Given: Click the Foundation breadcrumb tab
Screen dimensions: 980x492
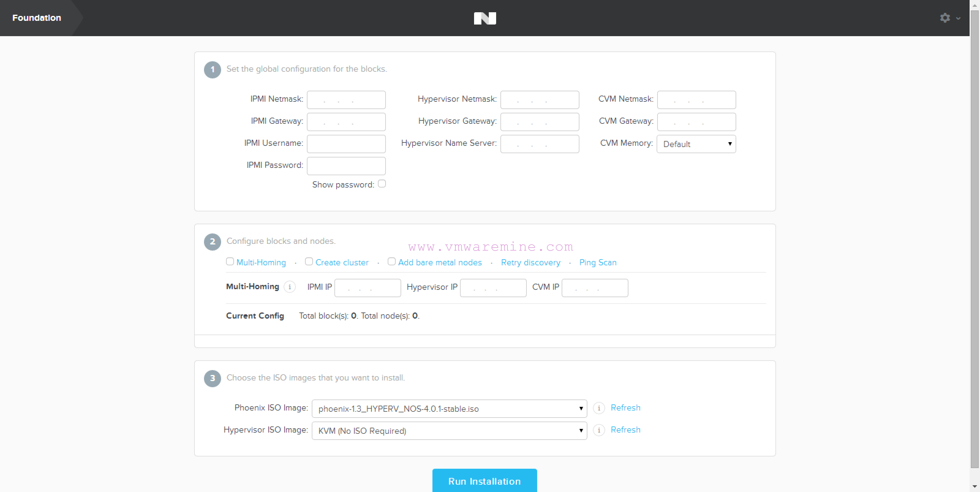Looking at the screenshot, I should click(36, 18).
